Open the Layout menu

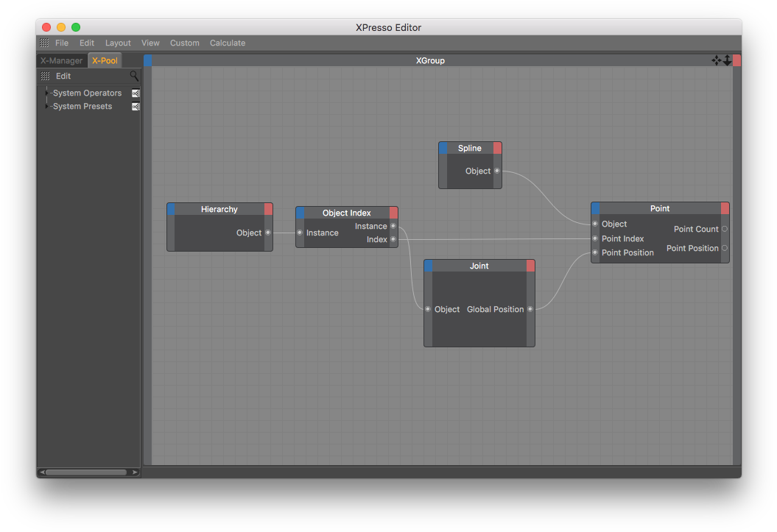click(x=118, y=43)
